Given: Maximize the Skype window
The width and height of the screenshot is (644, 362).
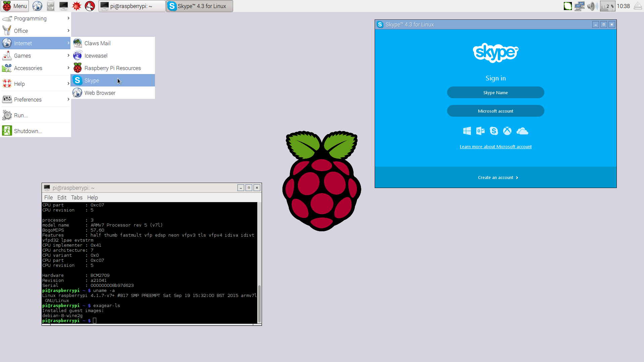Looking at the screenshot, I should click(x=604, y=24).
